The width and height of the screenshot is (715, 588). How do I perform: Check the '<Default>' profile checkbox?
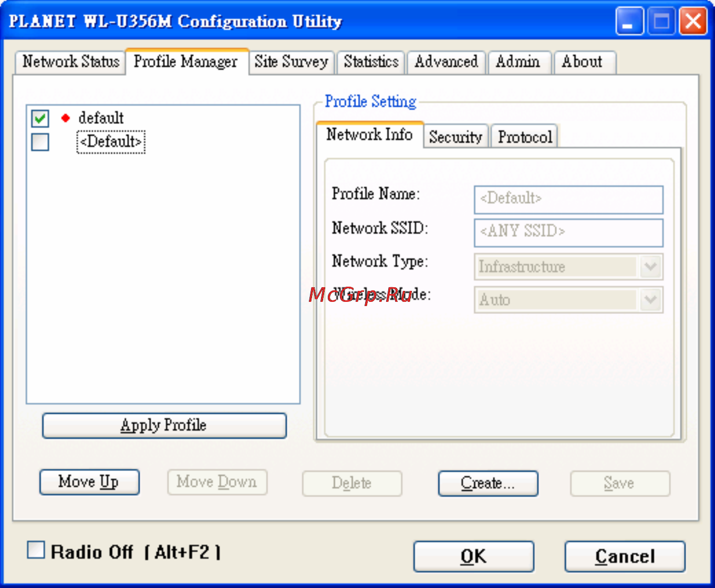[40, 142]
